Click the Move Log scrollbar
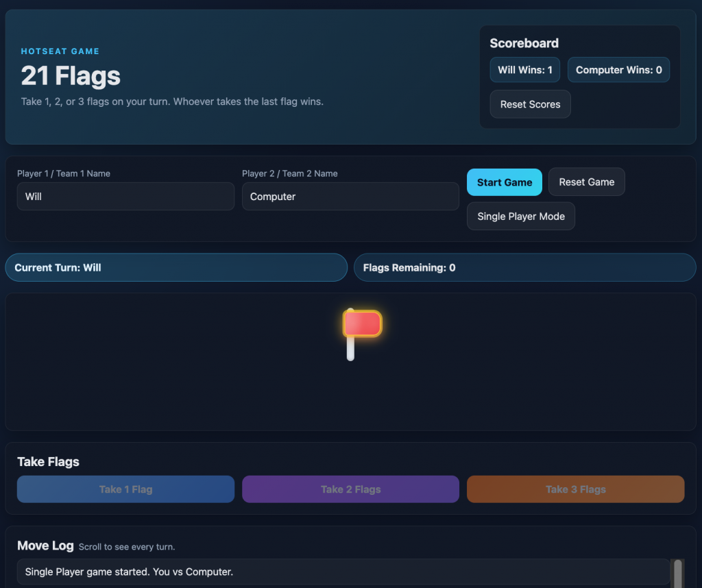The height and width of the screenshot is (588, 702). click(x=677, y=572)
